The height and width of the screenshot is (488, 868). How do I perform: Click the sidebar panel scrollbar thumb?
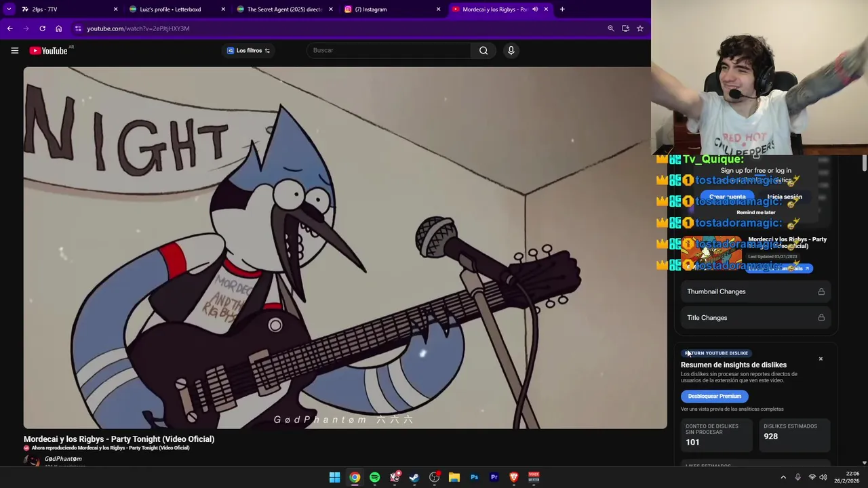[865, 163]
